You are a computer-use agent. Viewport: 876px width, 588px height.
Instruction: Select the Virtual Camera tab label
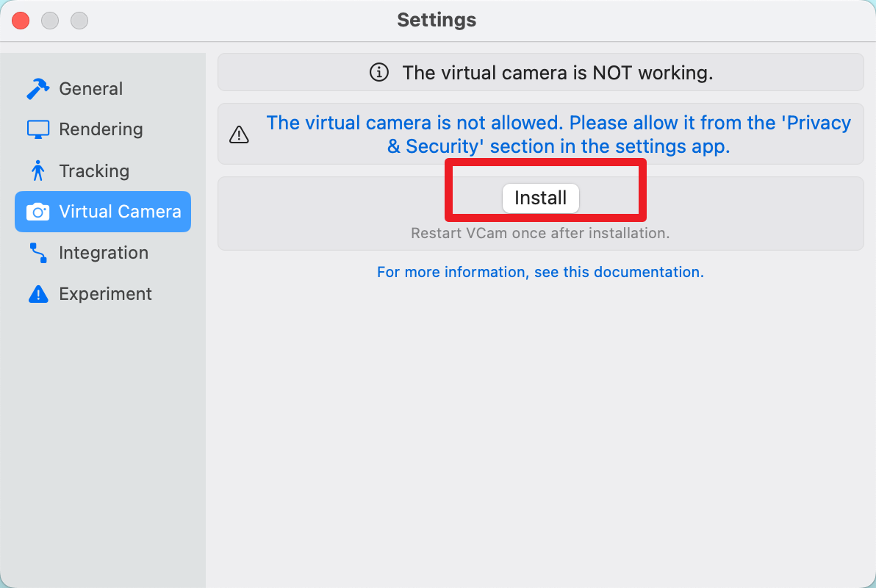(x=120, y=212)
